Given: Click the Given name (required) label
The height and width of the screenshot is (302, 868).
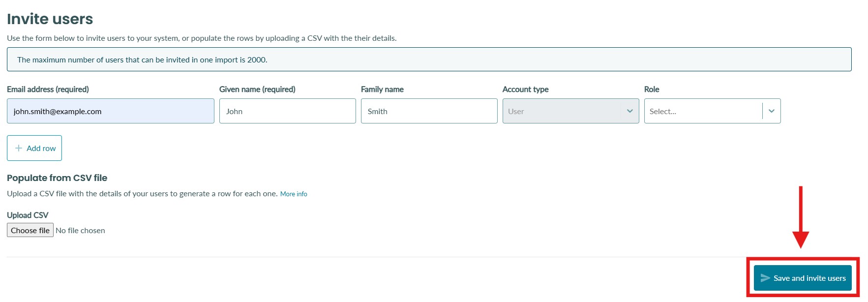Looking at the screenshot, I should [x=257, y=89].
